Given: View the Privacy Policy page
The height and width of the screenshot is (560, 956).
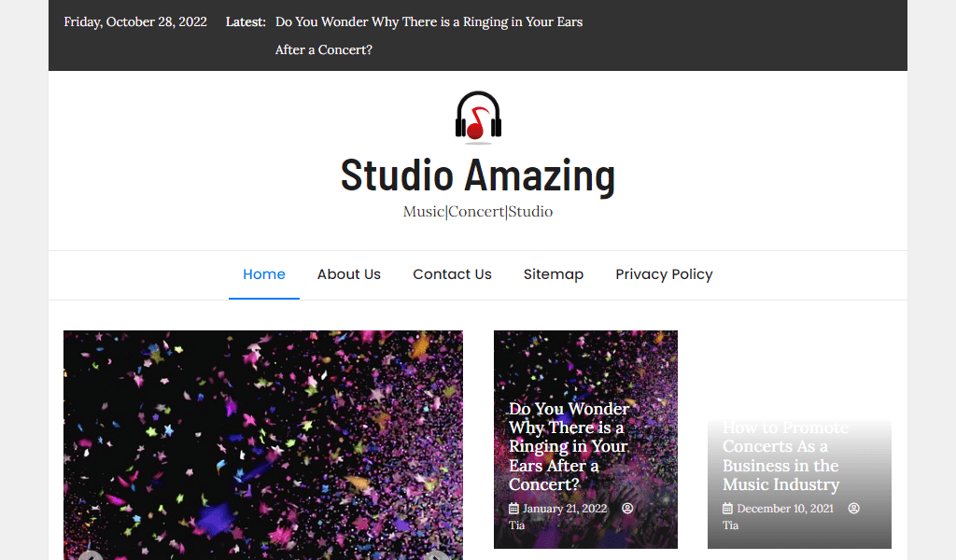Looking at the screenshot, I should [664, 274].
